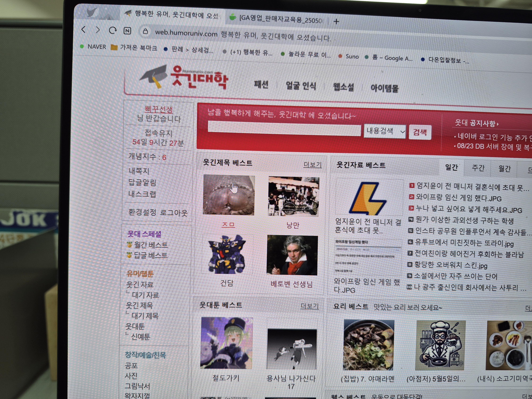Expand the 내용검색 search type dropdown

tap(385, 131)
